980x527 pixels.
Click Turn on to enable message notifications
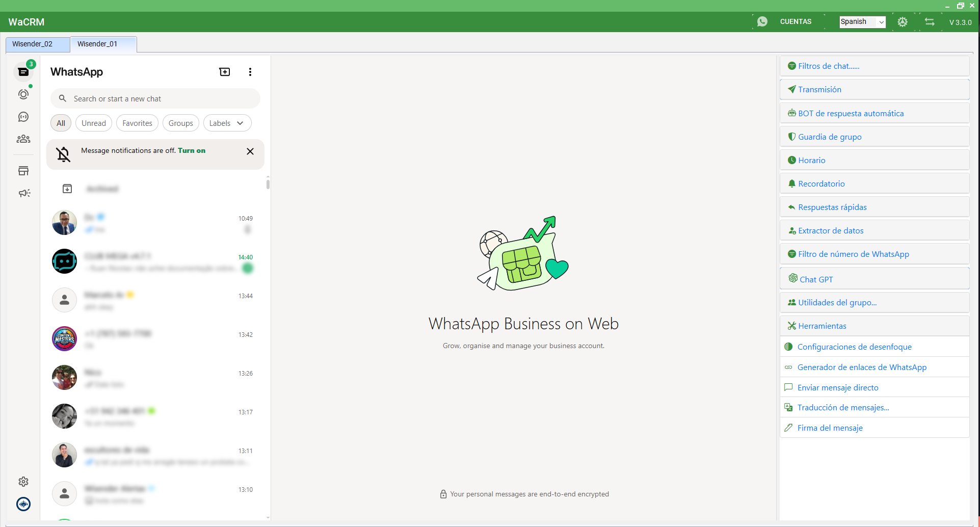tap(192, 150)
